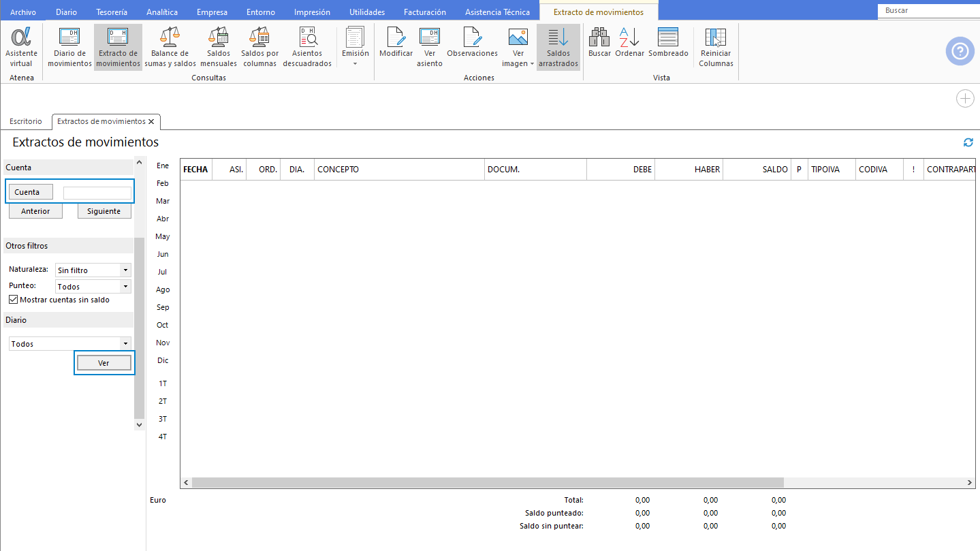Click the Ver button
This screenshot has height=551, width=980.
pyautogui.click(x=104, y=363)
